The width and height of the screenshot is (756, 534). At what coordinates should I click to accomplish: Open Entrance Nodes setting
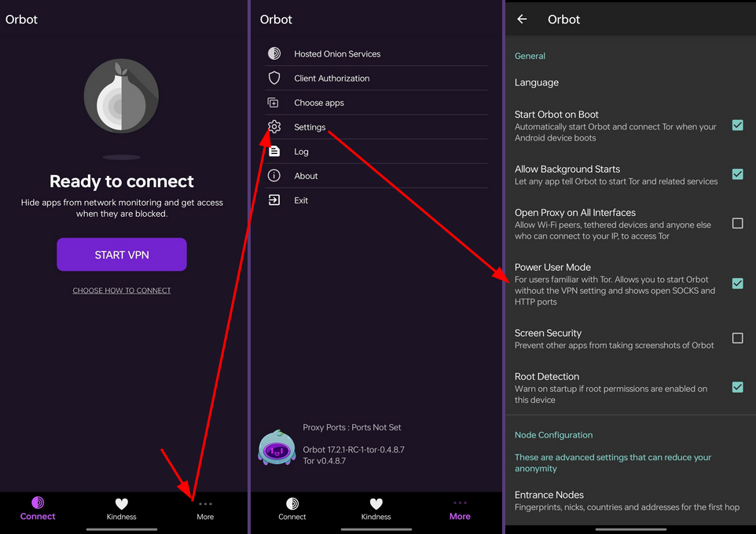coord(630,501)
